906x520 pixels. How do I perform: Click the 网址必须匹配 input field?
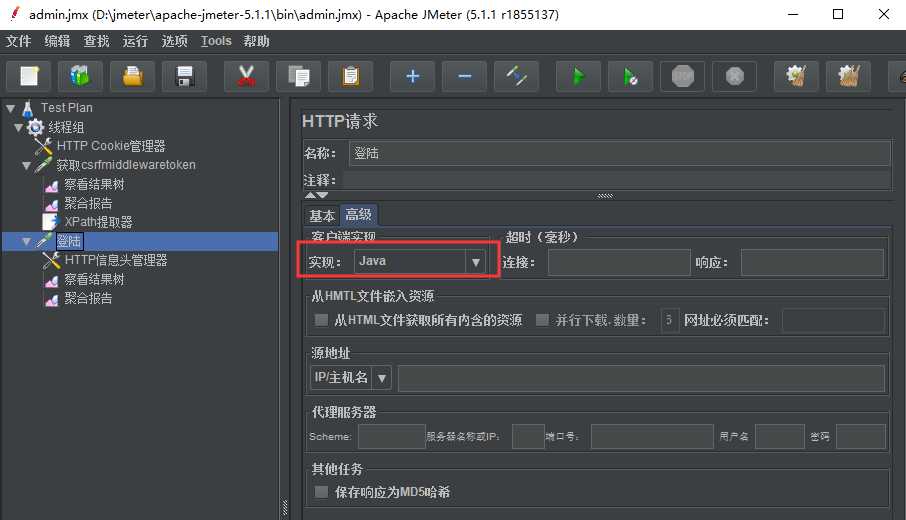[833, 320]
